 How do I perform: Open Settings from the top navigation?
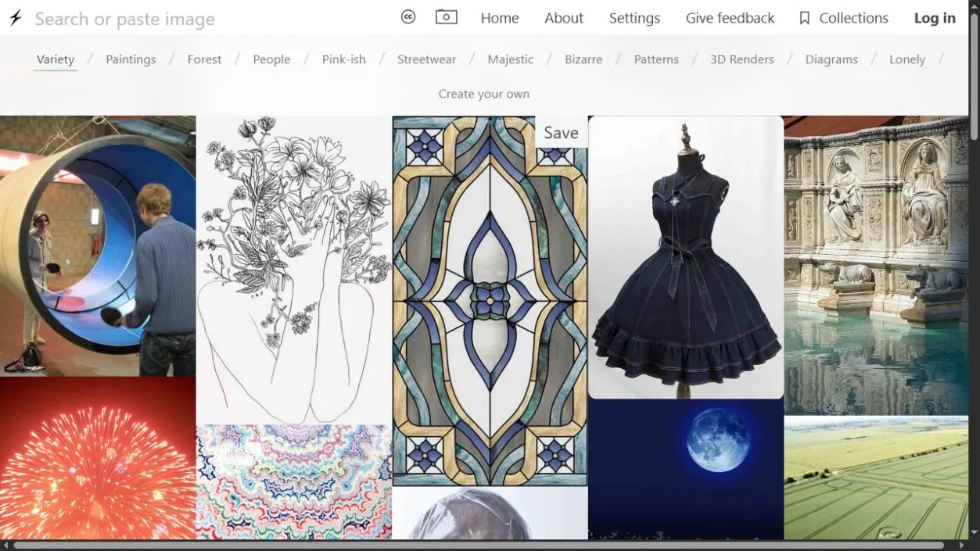[x=634, y=18]
